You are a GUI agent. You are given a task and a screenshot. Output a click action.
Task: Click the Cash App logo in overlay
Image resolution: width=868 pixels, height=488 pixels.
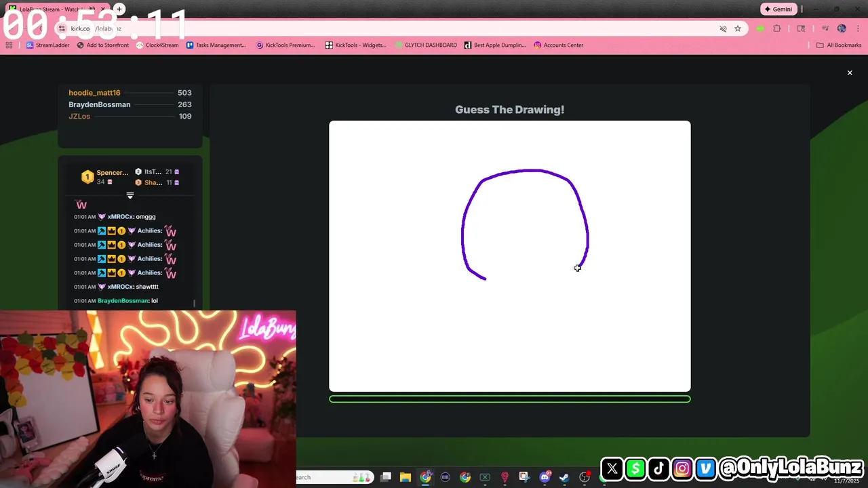pyautogui.click(x=635, y=468)
